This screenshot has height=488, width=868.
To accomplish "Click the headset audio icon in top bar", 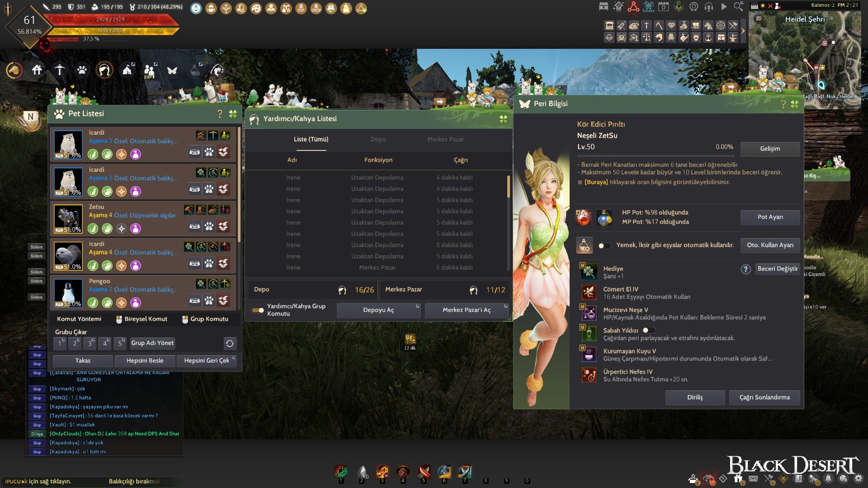I will 708,7.
